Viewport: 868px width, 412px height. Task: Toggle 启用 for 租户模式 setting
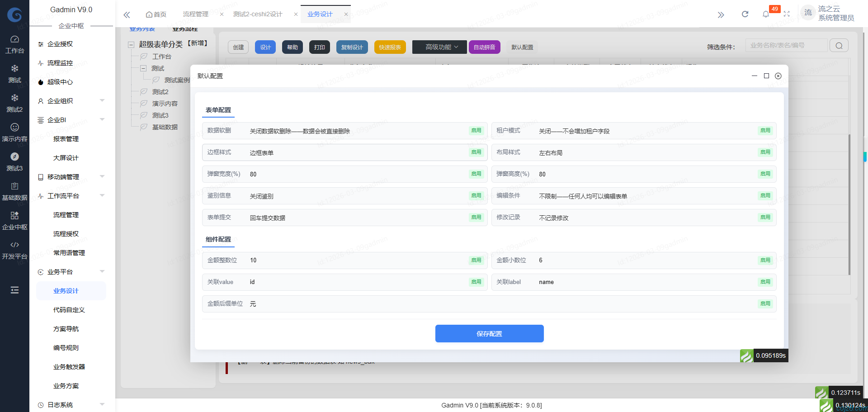(x=765, y=130)
